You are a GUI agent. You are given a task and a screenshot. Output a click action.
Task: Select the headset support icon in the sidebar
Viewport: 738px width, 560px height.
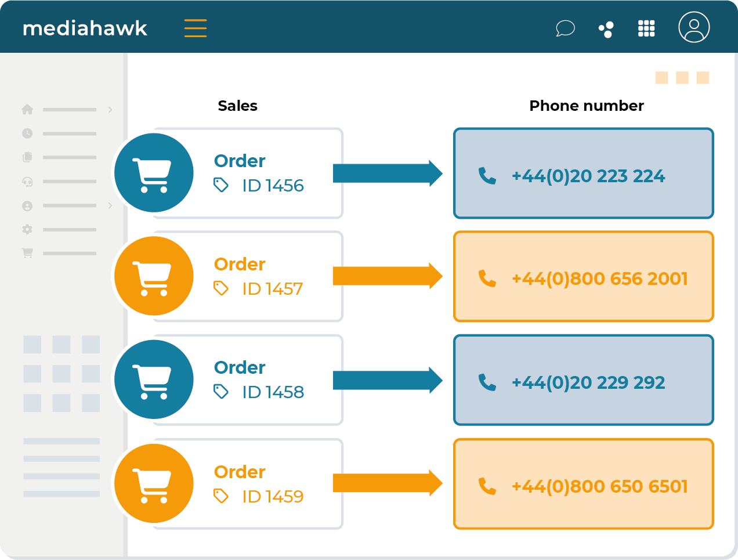pyautogui.click(x=27, y=182)
